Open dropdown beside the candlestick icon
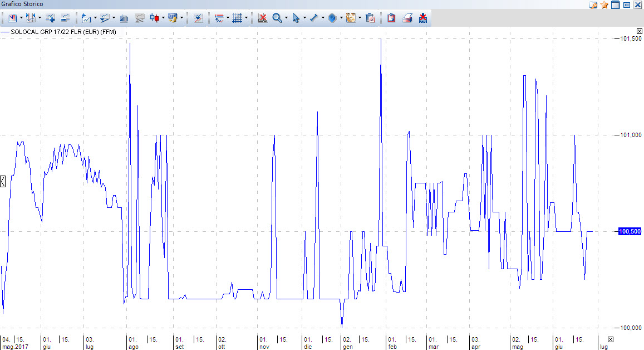This screenshot has height=350, width=644. (x=163, y=18)
